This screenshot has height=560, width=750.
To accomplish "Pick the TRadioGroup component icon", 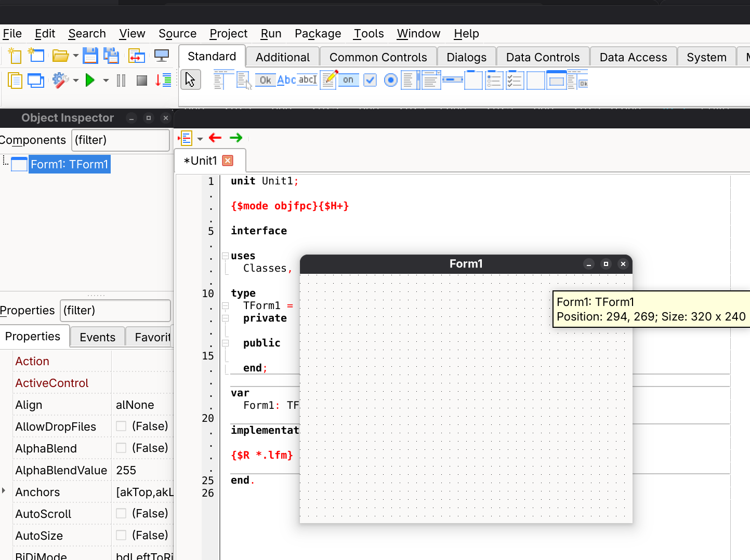I will [x=494, y=80].
